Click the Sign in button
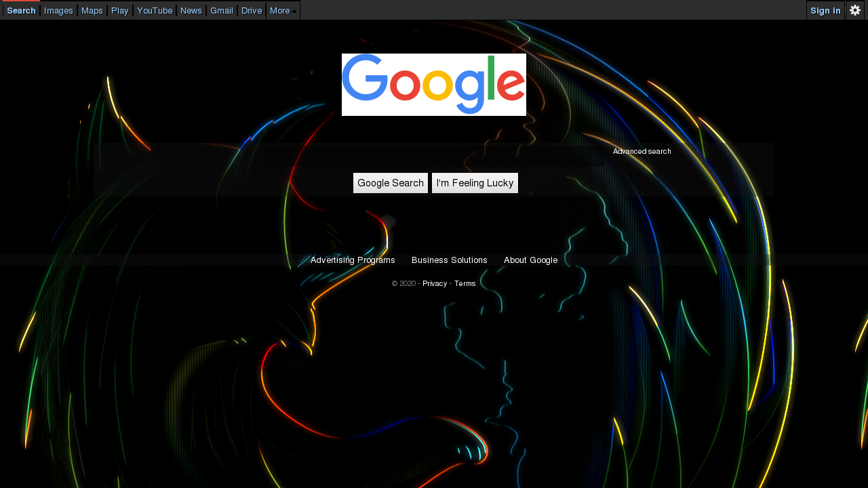Image resolution: width=868 pixels, height=488 pixels. (x=825, y=10)
